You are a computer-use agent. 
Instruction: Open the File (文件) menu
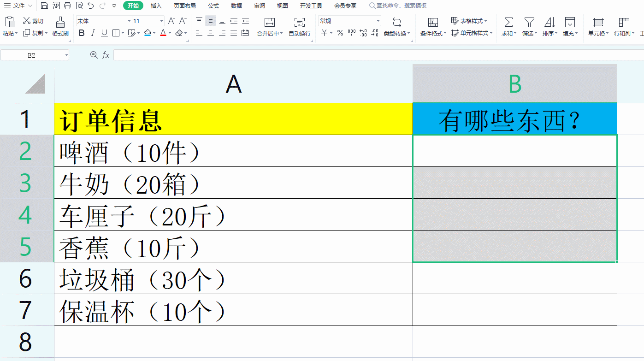pos(18,6)
